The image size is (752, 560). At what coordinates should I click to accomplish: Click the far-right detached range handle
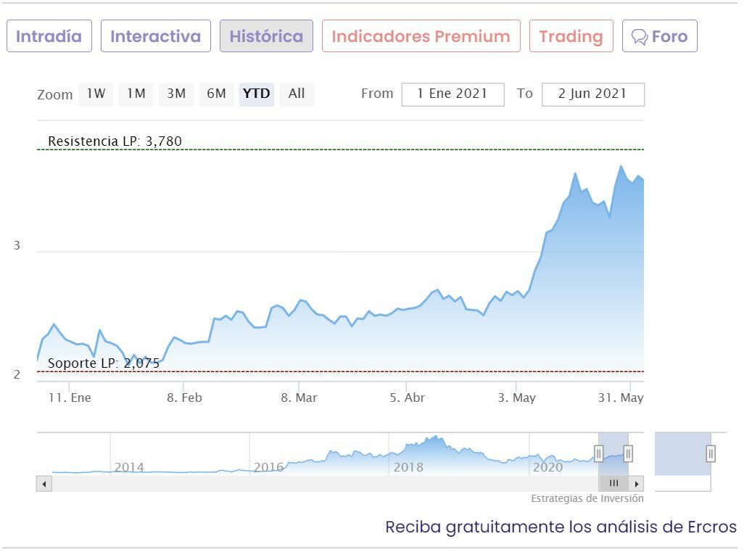pyautogui.click(x=711, y=453)
